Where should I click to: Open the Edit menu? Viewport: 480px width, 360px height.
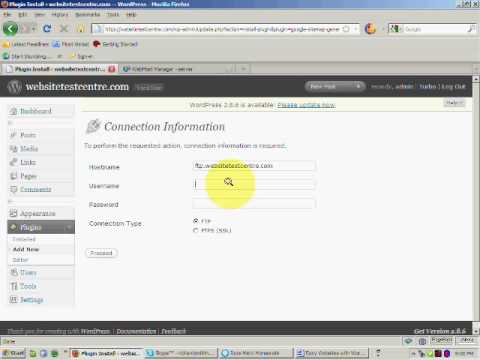tap(23, 15)
